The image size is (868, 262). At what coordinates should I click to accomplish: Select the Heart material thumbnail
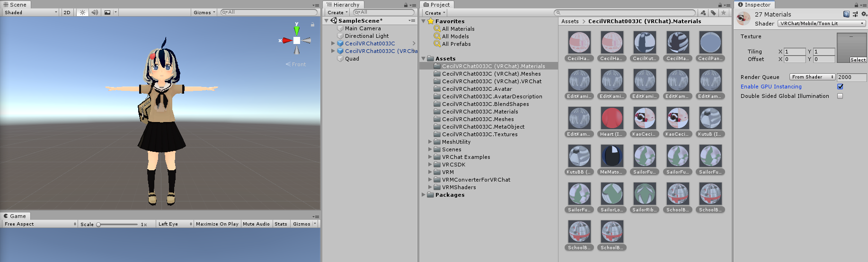612,118
